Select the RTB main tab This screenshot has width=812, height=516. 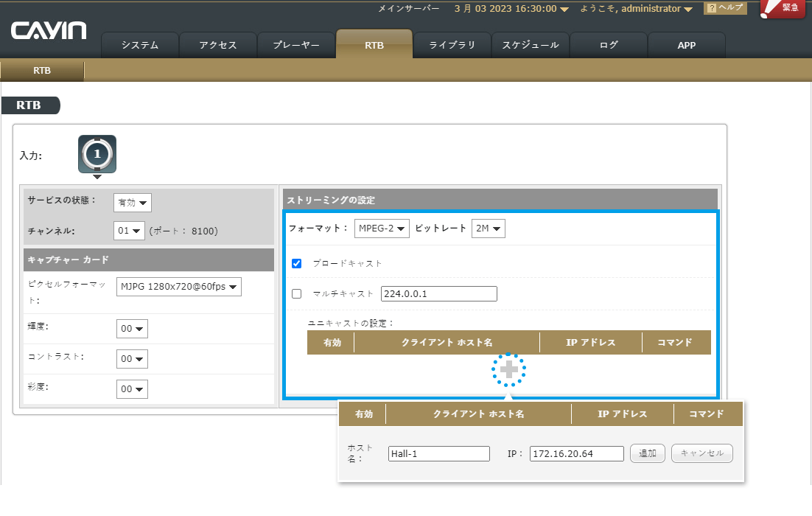tap(374, 44)
